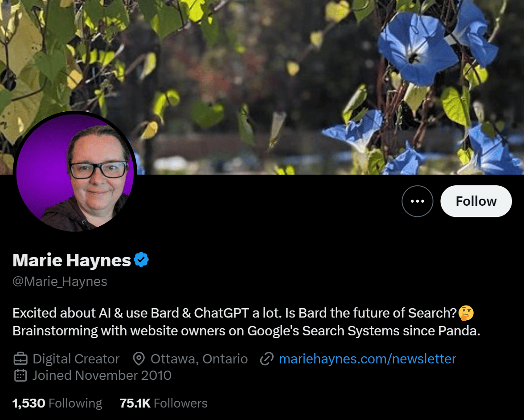The image size is (524, 420).
Task: Click the thinking face emoji in bio
Action: pyautogui.click(x=466, y=313)
